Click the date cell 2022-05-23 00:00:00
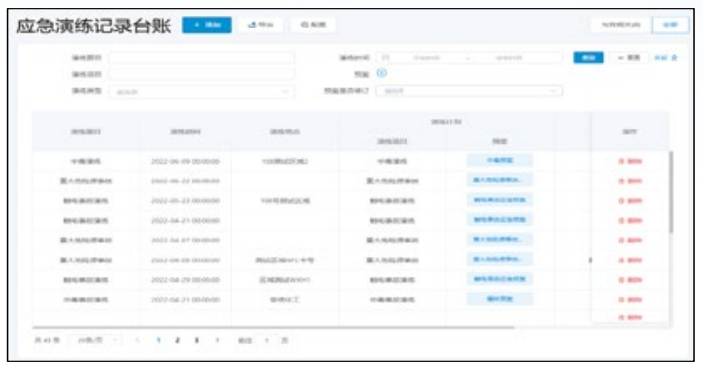 click(185, 201)
